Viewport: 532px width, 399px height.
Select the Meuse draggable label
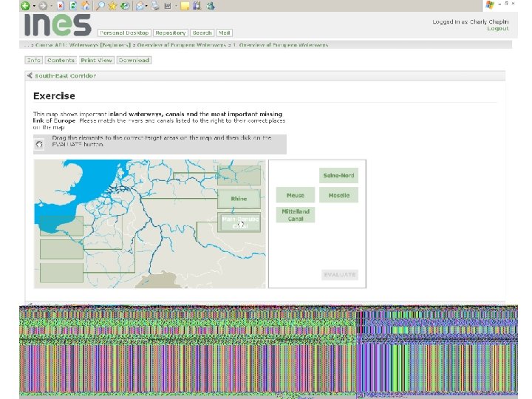point(295,195)
